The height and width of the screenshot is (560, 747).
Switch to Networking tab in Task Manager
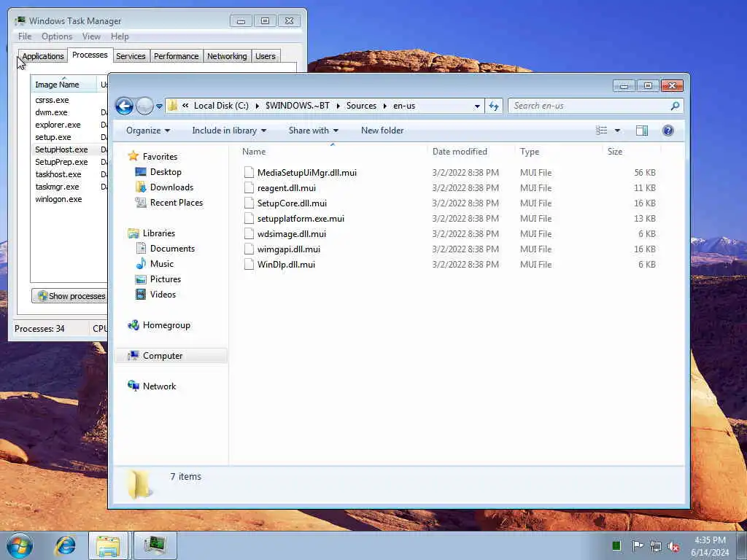pos(227,56)
